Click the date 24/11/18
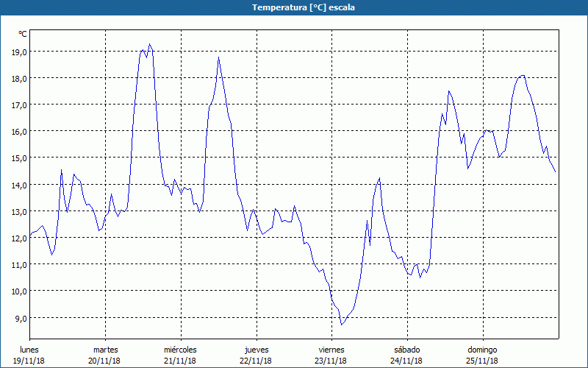 pos(406,361)
